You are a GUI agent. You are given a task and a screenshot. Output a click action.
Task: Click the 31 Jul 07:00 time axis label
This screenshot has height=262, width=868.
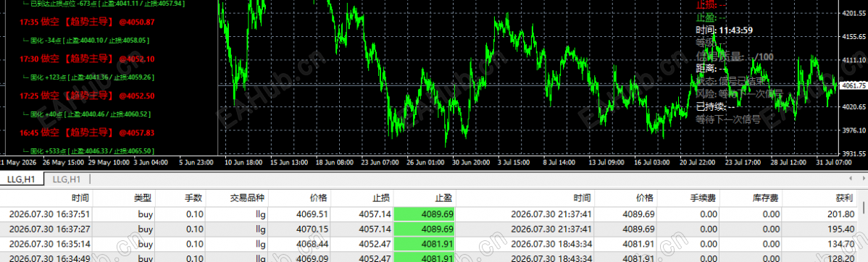833,163
